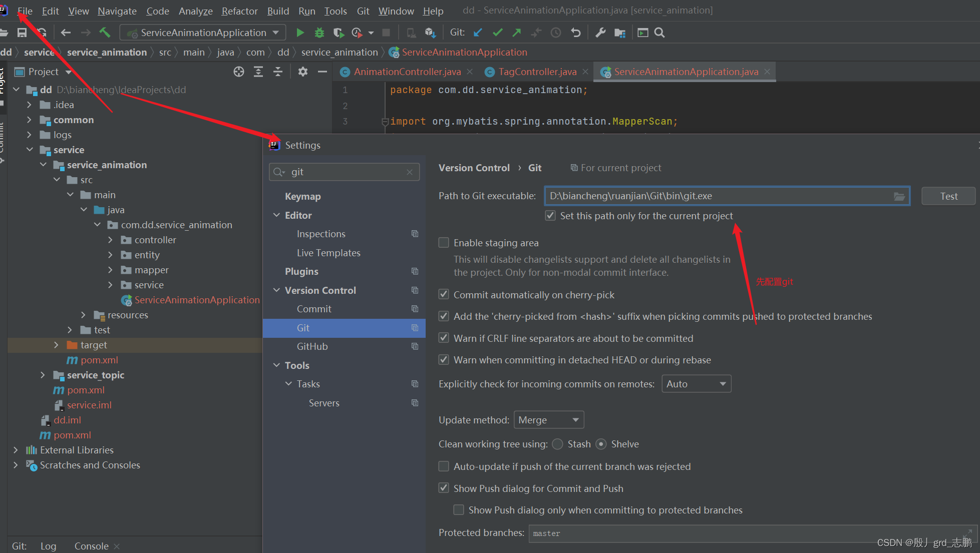This screenshot has height=553, width=980.
Task: Open Search Everywhere magnifier icon
Action: point(660,33)
